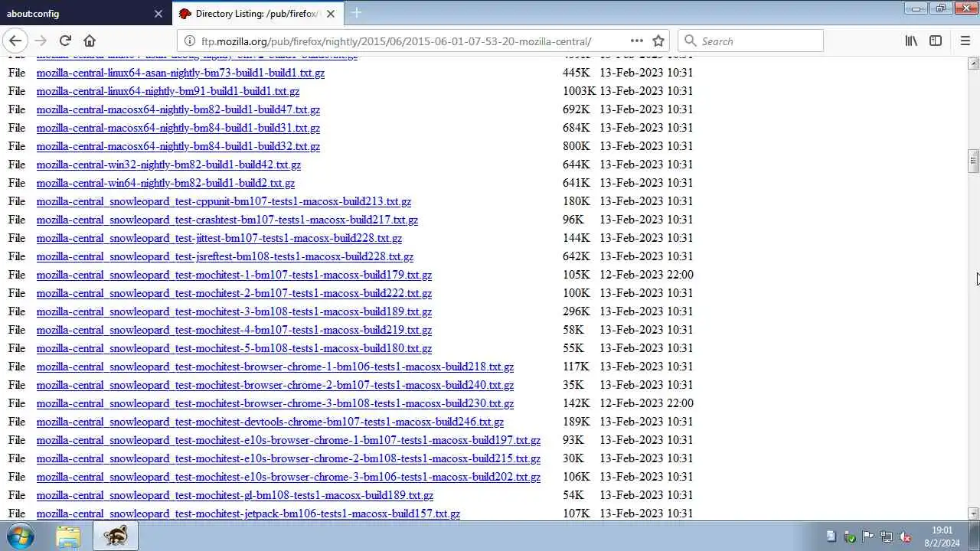Open snowleopard jsreftest build228 log
The image size is (980, 551).
click(225, 256)
